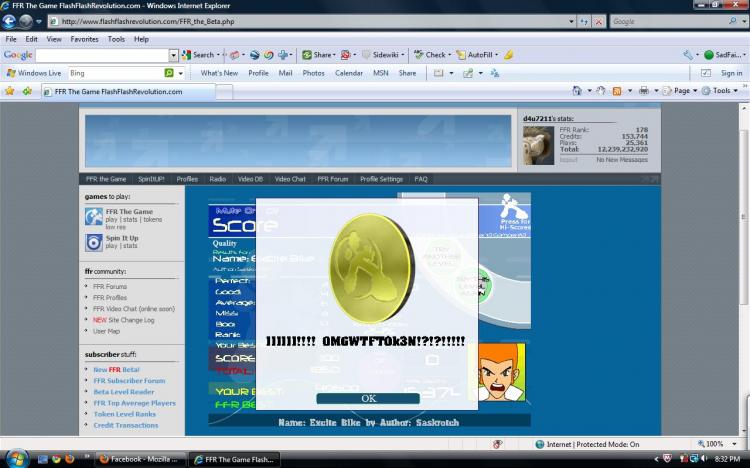This screenshot has height=468, width=750.
Task: Click the Google search box at top right
Action: 668,22
